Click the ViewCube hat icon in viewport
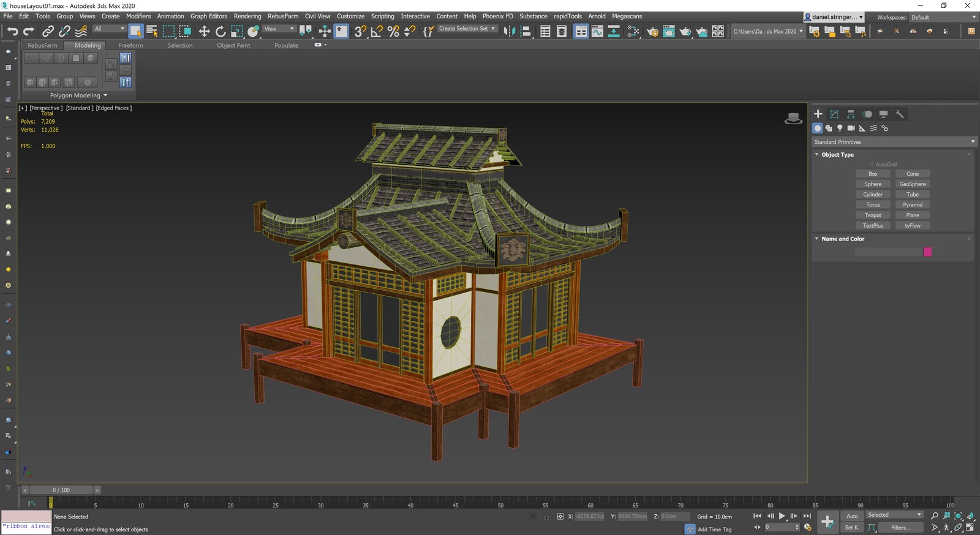 tap(793, 118)
